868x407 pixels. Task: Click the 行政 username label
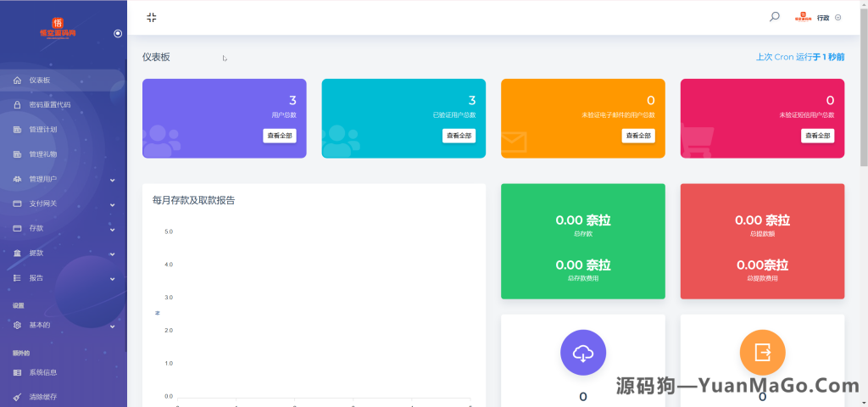(823, 18)
